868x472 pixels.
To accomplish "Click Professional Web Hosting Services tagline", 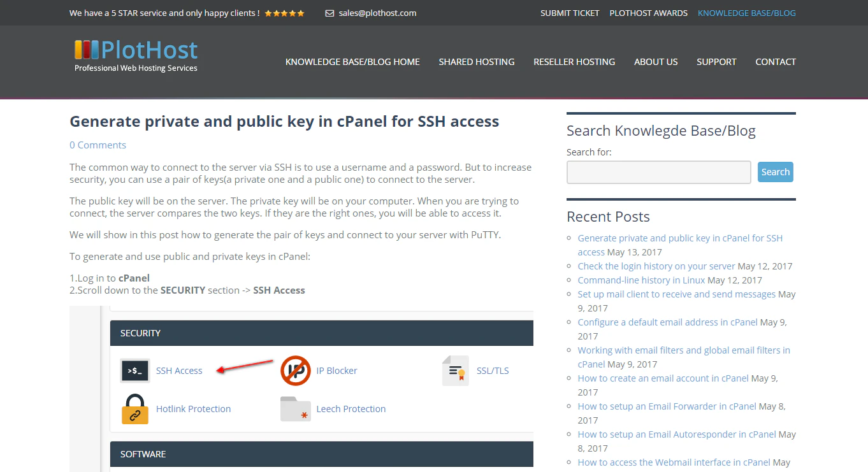I will [x=136, y=68].
